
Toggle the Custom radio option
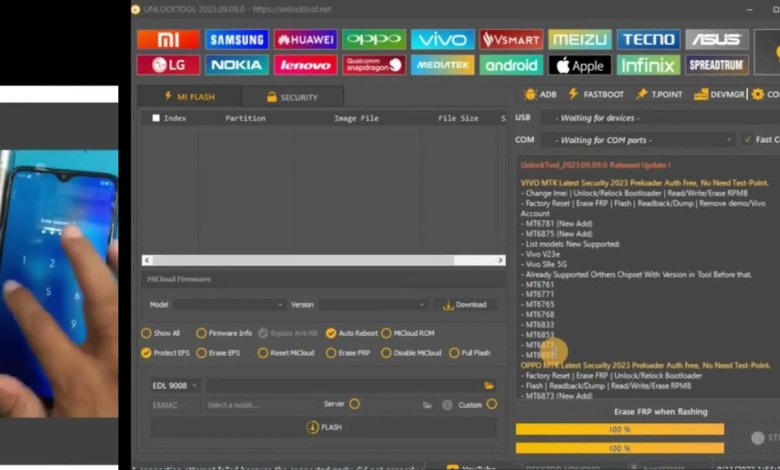tap(491, 404)
